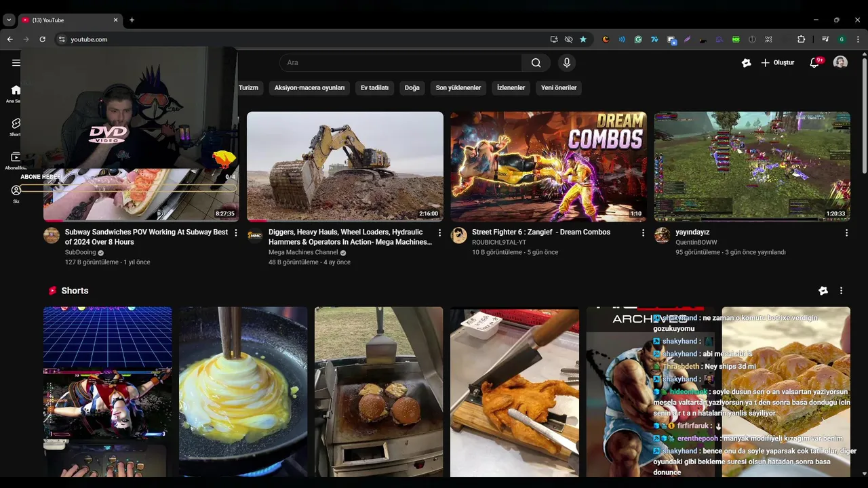Click the sparkle icon beside Oluştur

click(747, 63)
